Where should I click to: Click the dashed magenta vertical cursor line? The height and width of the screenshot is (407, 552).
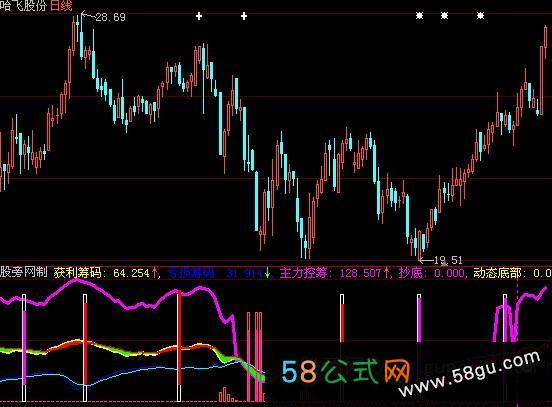click(x=517, y=342)
